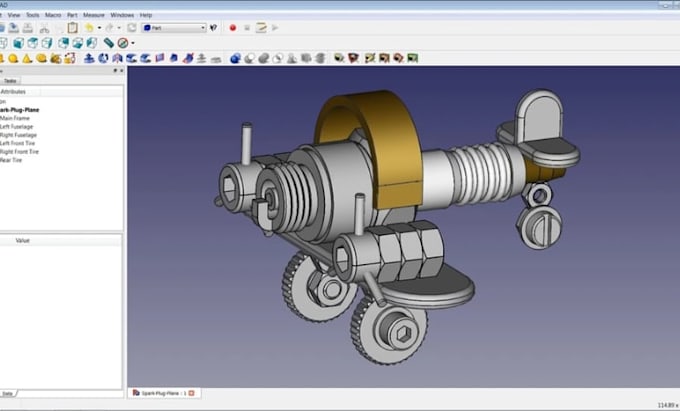This screenshot has width=680, height=411.
Task: Click the Paste clipboard icon
Action: coord(72,28)
